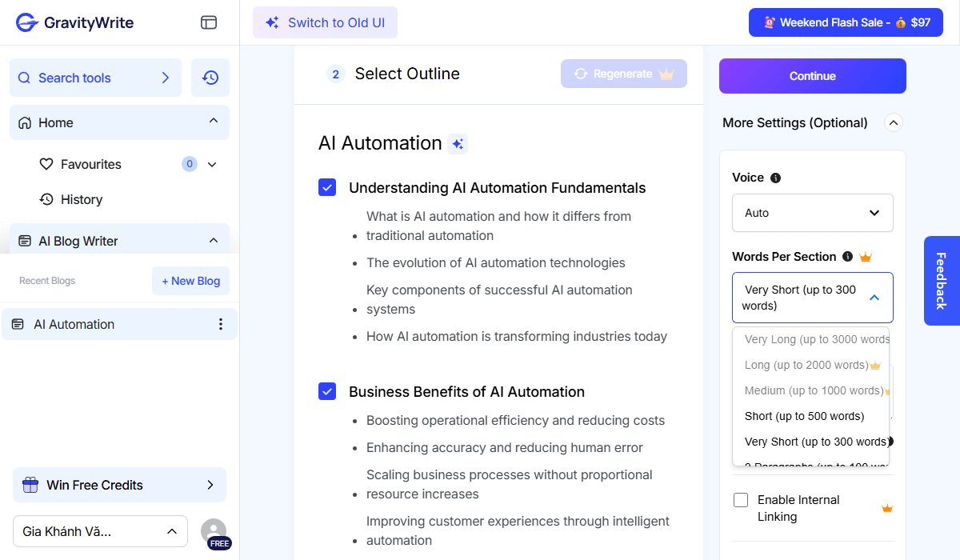Uncheck Business Benefits of AI Automation section
This screenshot has width=960, height=560.
327,391
